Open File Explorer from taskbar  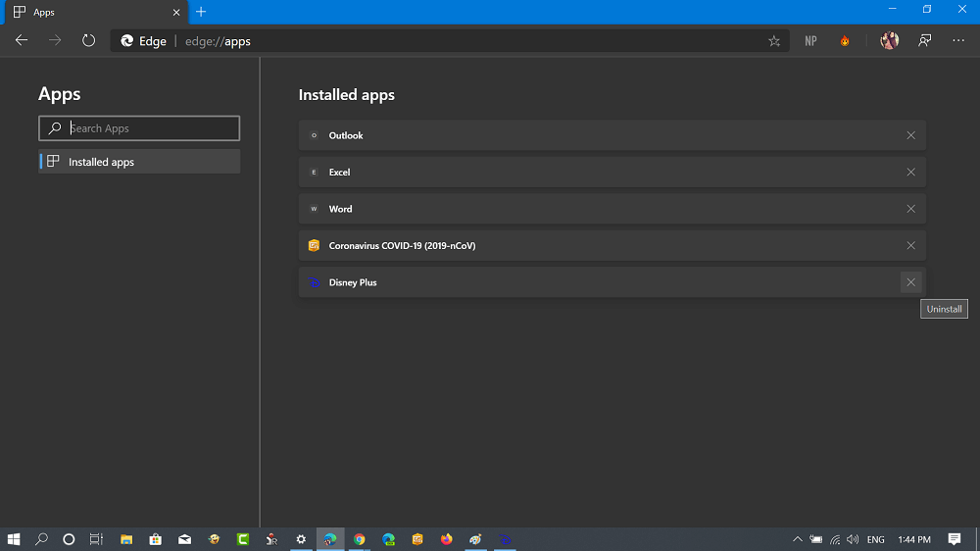[x=126, y=539]
